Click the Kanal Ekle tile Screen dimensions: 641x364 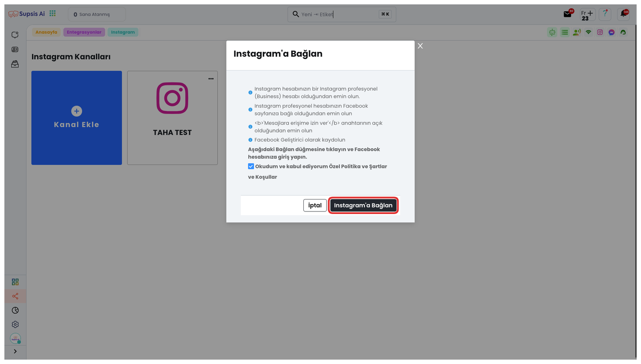point(77,118)
